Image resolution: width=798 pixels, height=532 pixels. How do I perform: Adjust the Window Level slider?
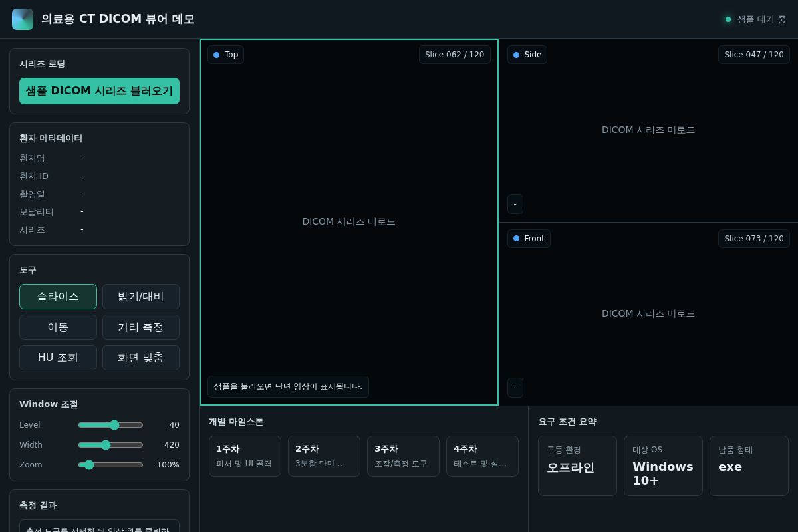pos(110,425)
